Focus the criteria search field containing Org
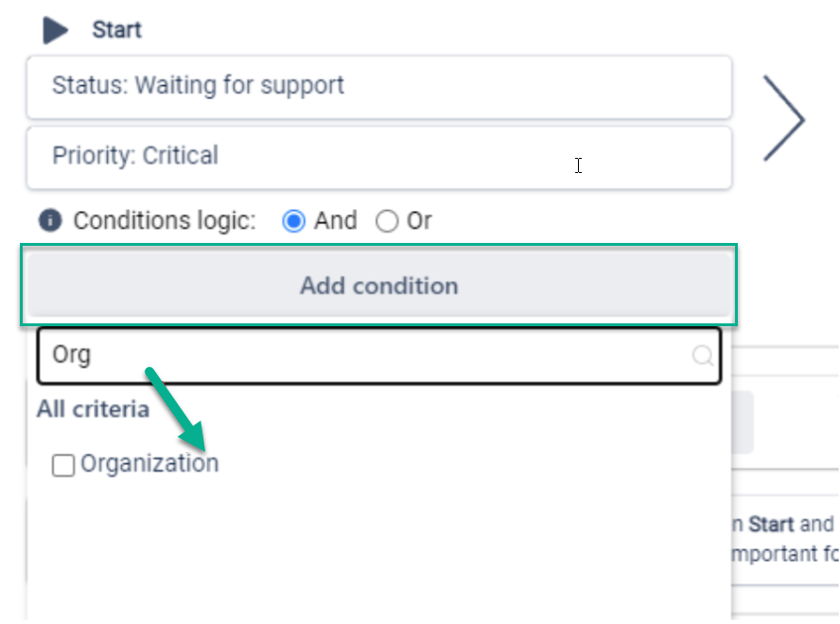Image resolution: width=840 pixels, height=624 pixels. pos(369,355)
